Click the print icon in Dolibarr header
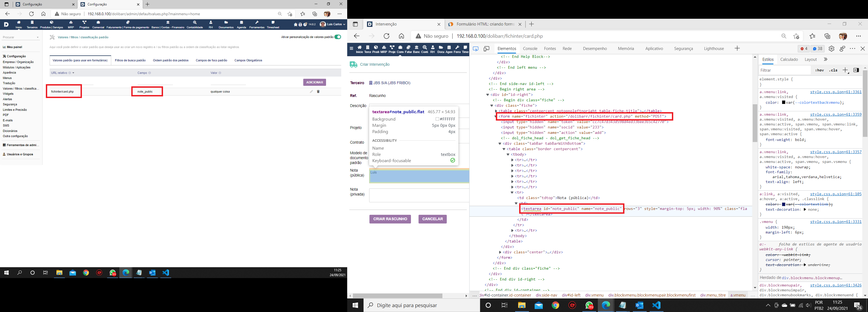868x312 pixels. pos(300,24)
